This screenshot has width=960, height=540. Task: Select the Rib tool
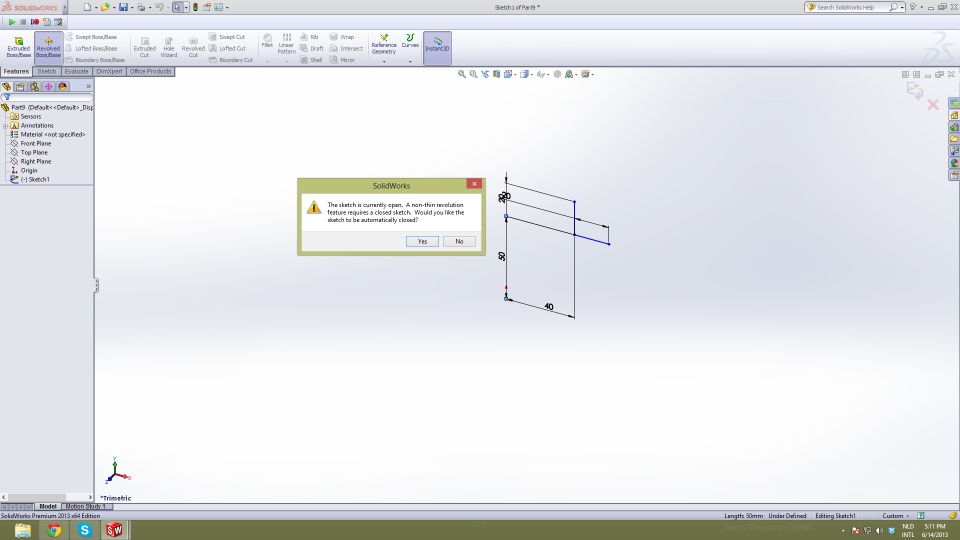[x=309, y=37]
